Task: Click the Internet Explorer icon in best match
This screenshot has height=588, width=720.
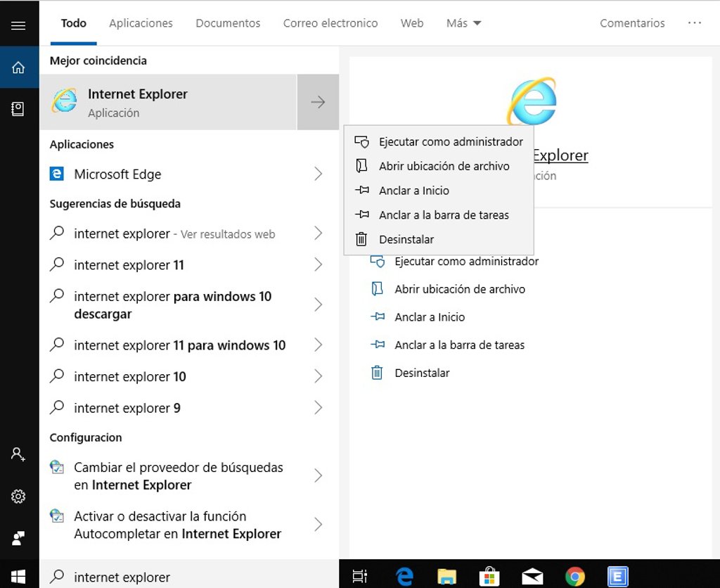Action: point(65,101)
